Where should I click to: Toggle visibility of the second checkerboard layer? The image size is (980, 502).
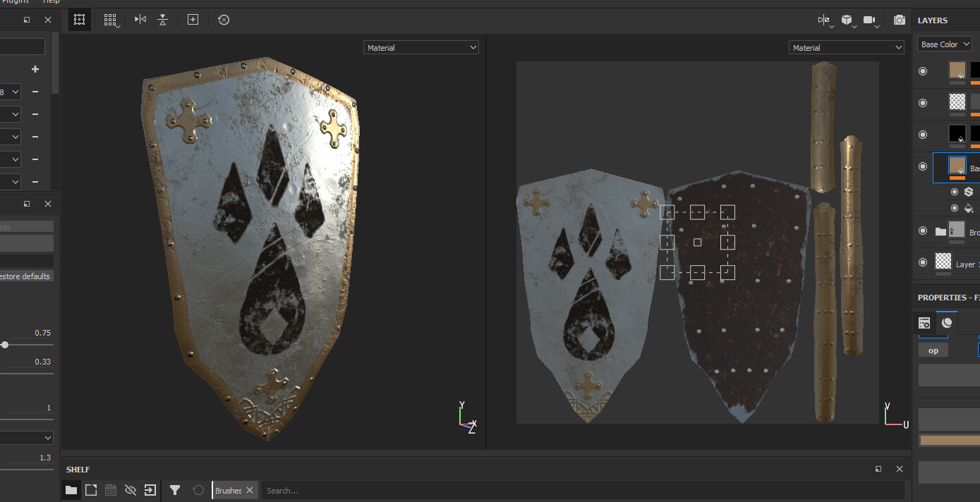923,103
